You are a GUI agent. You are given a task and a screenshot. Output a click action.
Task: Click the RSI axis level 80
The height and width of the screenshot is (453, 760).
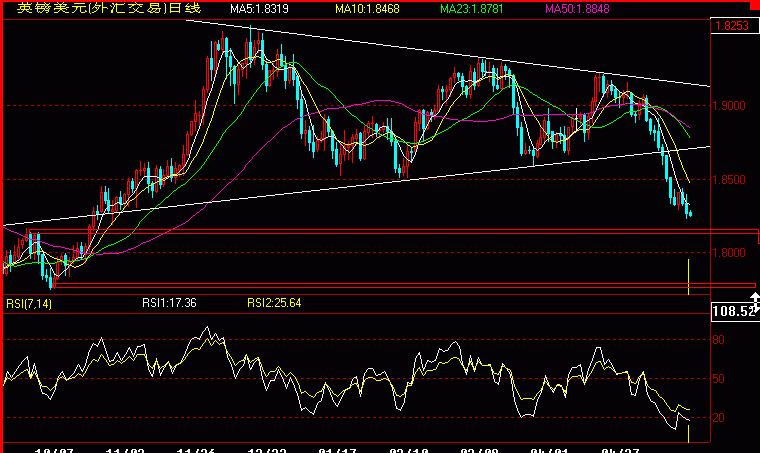tap(718, 340)
